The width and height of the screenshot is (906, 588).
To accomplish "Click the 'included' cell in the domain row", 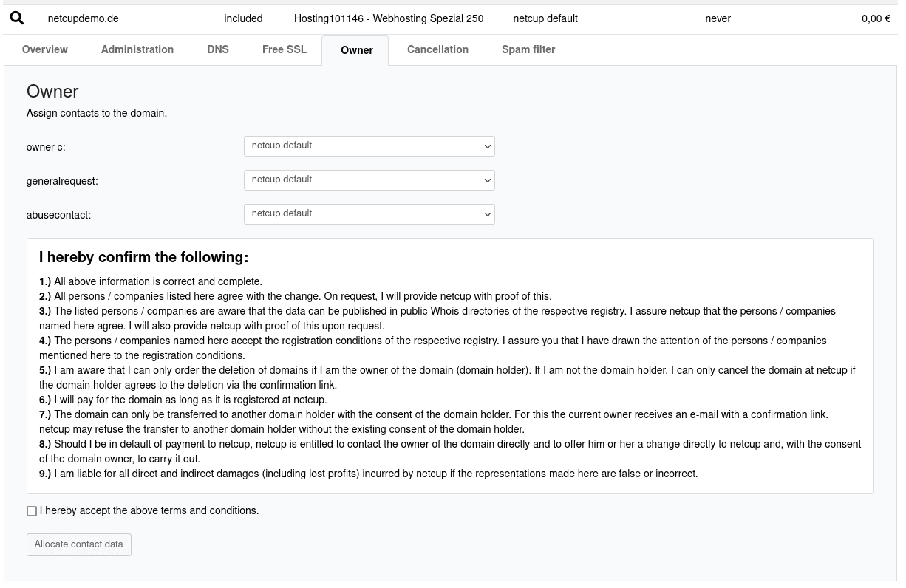I will 243,19.
